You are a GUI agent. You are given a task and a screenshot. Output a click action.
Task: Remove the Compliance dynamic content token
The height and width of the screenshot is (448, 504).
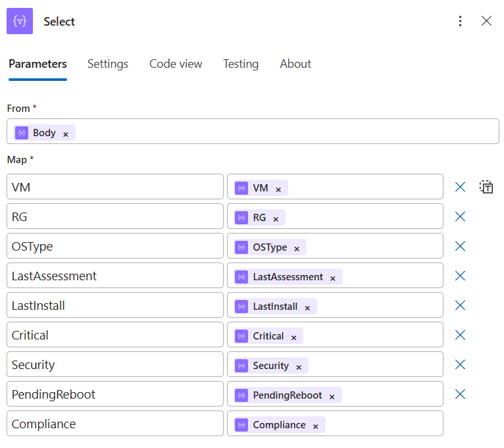tap(316, 426)
